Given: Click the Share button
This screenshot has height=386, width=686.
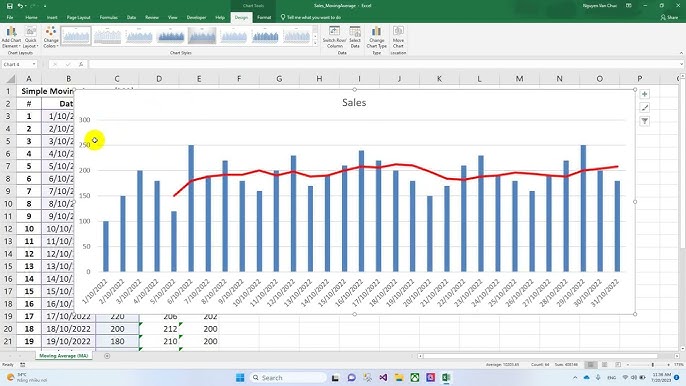Looking at the screenshot, I should (669, 18).
